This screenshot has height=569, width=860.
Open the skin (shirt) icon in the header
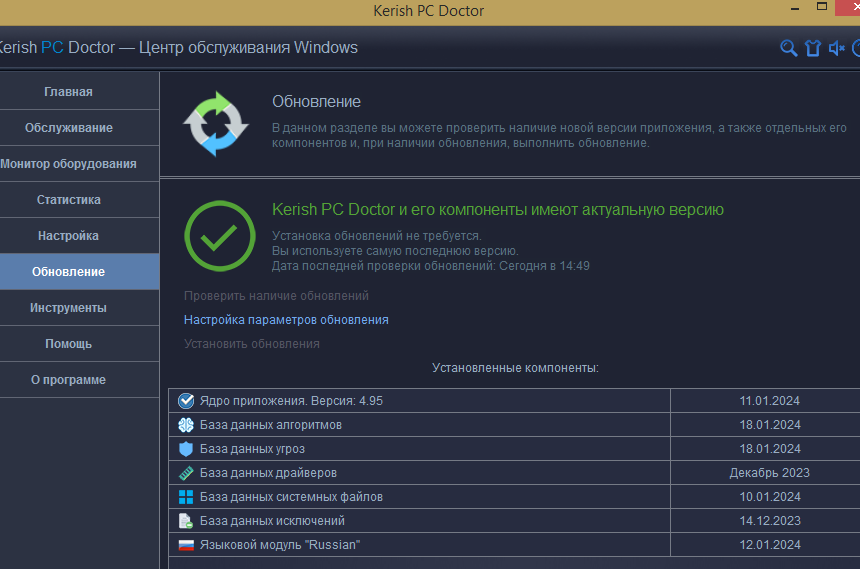[813, 48]
